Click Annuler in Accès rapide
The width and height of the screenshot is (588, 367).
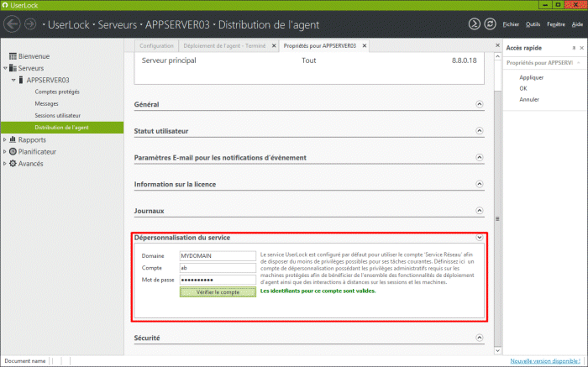point(529,99)
